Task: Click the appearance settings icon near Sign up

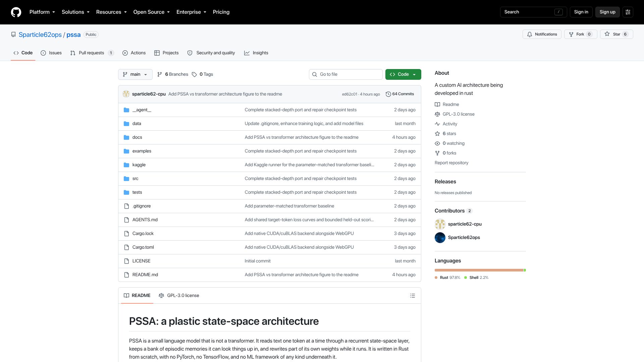Action: point(628,12)
